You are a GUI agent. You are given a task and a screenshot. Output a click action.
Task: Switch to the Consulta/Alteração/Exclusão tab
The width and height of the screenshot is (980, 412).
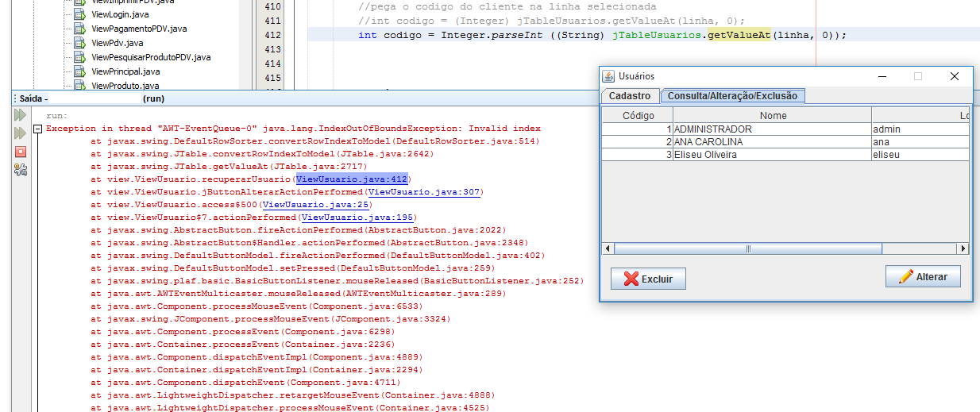tap(732, 96)
